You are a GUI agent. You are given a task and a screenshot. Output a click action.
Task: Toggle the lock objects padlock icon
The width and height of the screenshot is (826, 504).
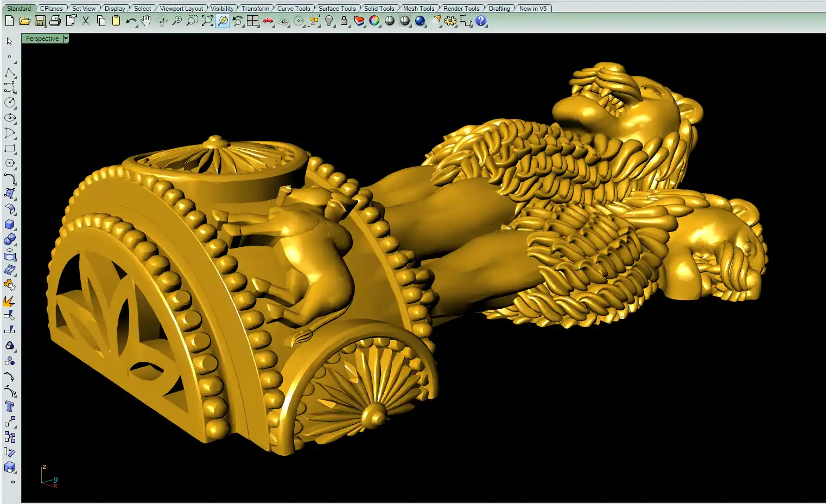(344, 21)
